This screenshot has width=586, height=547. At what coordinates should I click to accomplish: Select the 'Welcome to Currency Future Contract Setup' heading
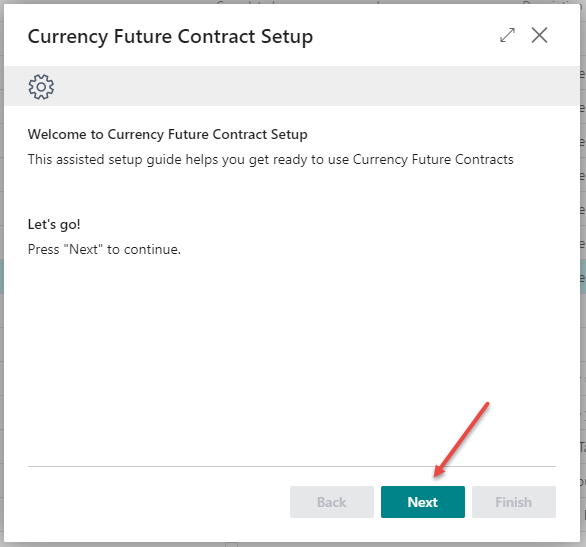(x=167, y=134)
